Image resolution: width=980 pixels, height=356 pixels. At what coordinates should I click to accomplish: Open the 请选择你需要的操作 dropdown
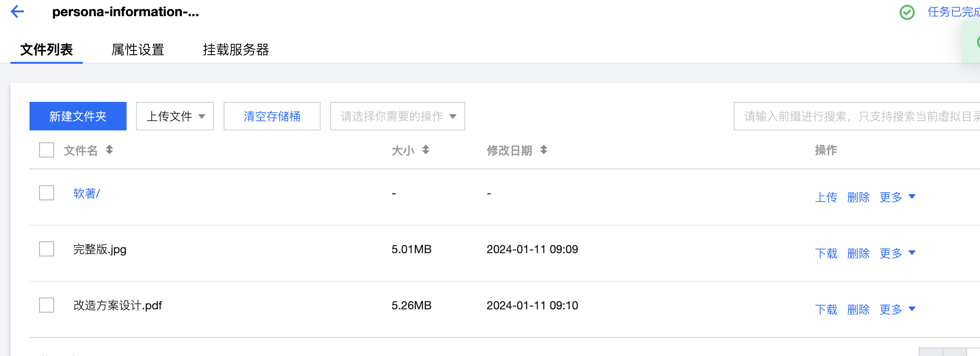[x=398, y=116]
